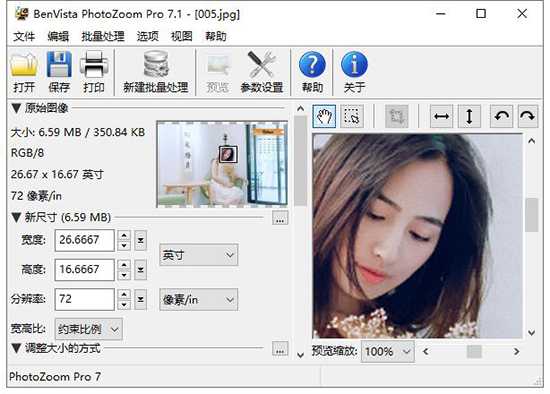Image resolution: width=550 pixels, height=394 pixels.
Task: Open the 预览缩放 100% dropdown
Action: (x=388, y=351)
